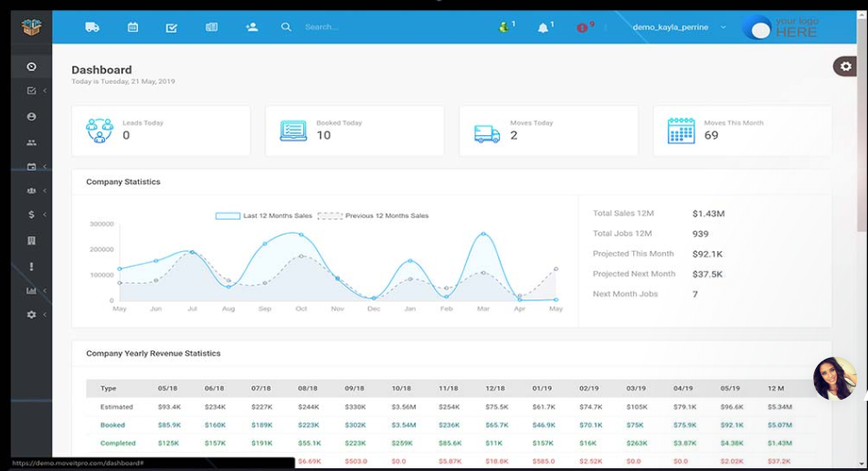This screenshot has width=868, height=471.
Task: Click in the Search field
Action: (365, 27)
